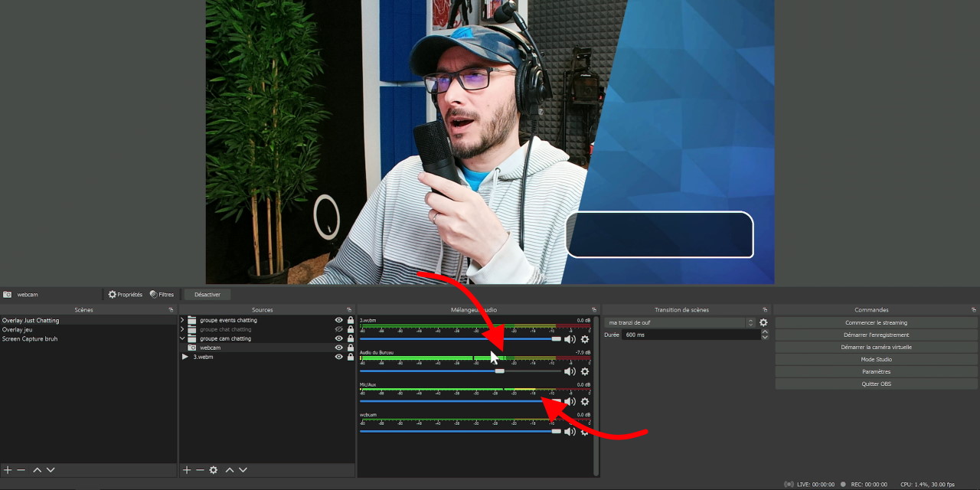Open the scene transition dropdown
The width and height of the screenshot is (980, 490).
pos(679,322)
